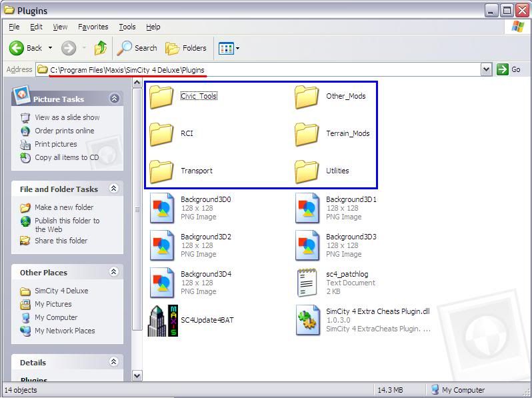The height and width of the screenshot is (398, 532).
Task: Select the Background3D0 PNG file icon
Action: [x=162, y=208]
